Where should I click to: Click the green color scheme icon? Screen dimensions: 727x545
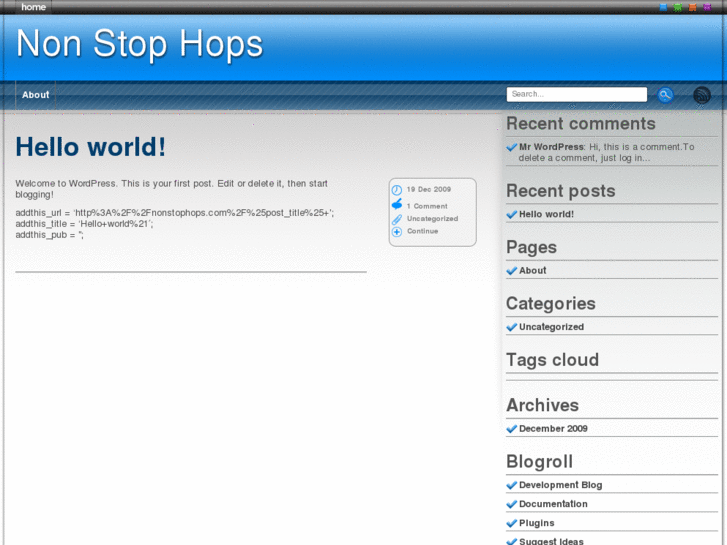pyautogui.click(x=678, y=7)
